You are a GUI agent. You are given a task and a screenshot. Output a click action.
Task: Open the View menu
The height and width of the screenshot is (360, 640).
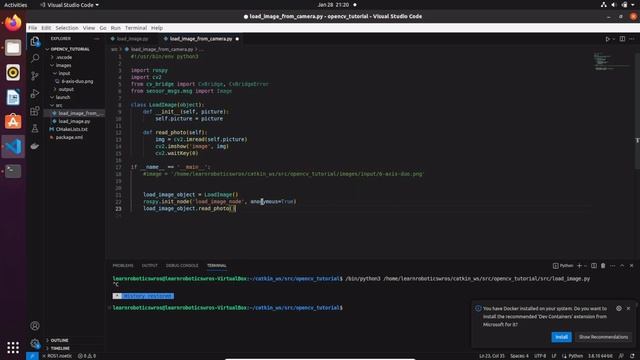[x=89, y=28]
